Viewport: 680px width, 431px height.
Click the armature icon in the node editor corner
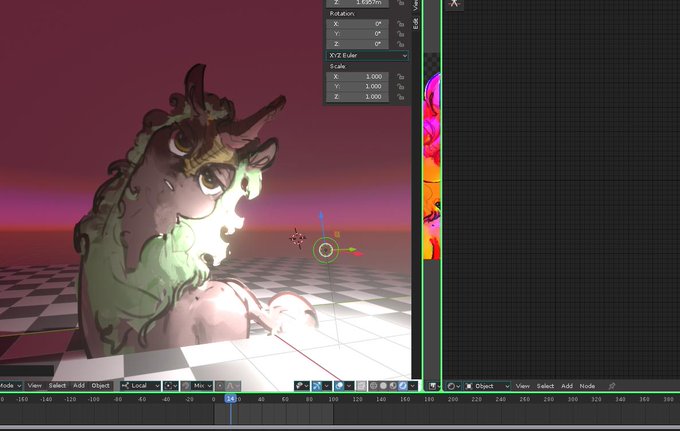click(454, 4)
